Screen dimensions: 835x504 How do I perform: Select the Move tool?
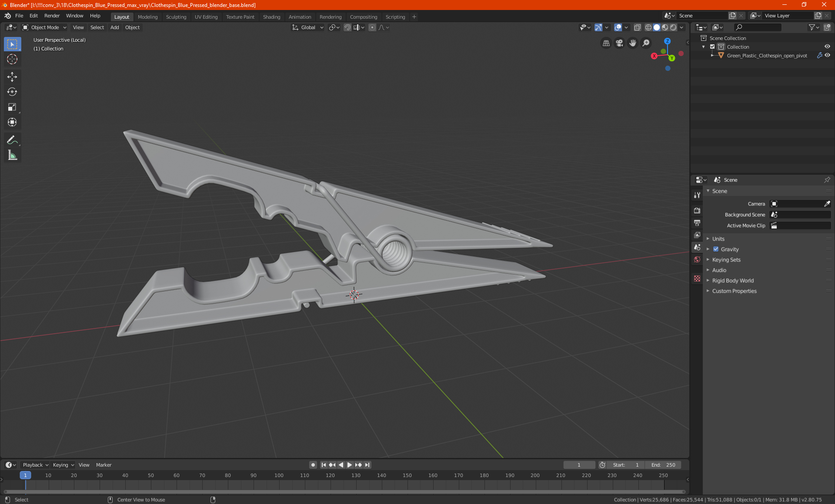pyautogui.click(x=12, y=77)
